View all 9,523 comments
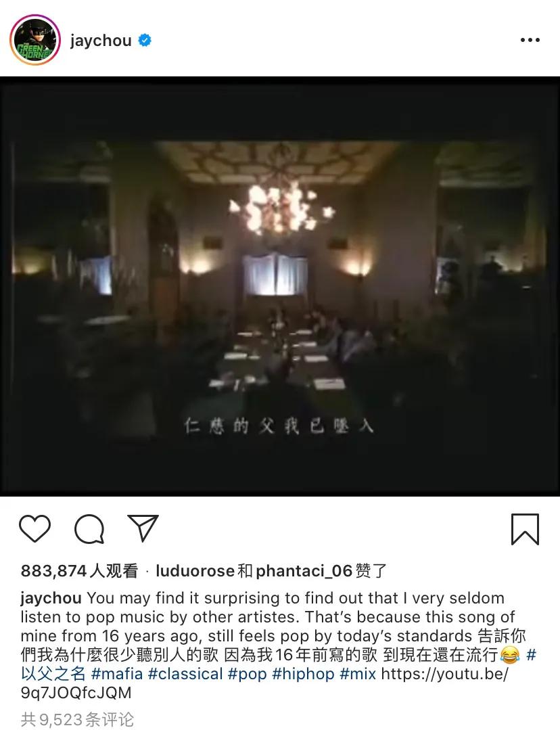This screenshot has width=560, height=730. (x=77, y=719)
